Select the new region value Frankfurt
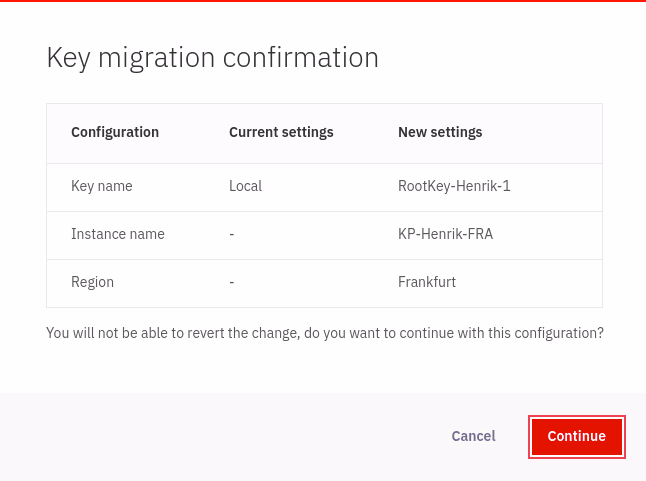Screen dimensions: 646x481 pyautogui.click(x=427, y=282)
